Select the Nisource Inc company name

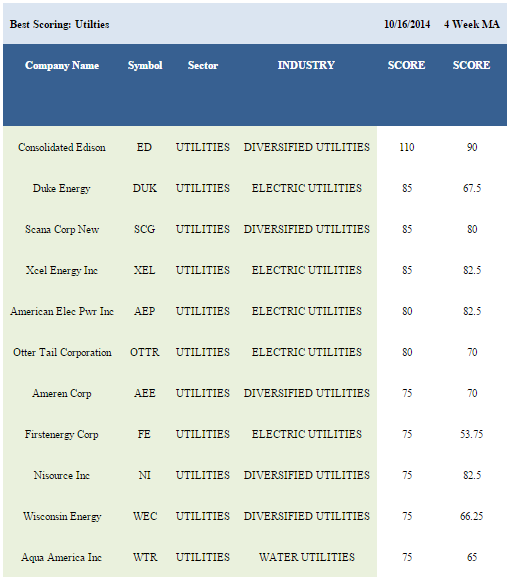62,475
